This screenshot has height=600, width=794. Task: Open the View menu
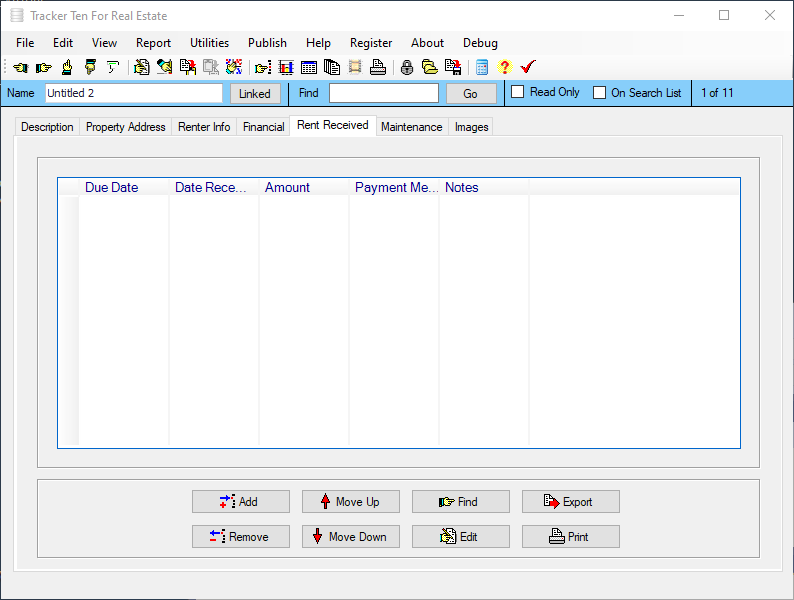(x=104, y=43)
